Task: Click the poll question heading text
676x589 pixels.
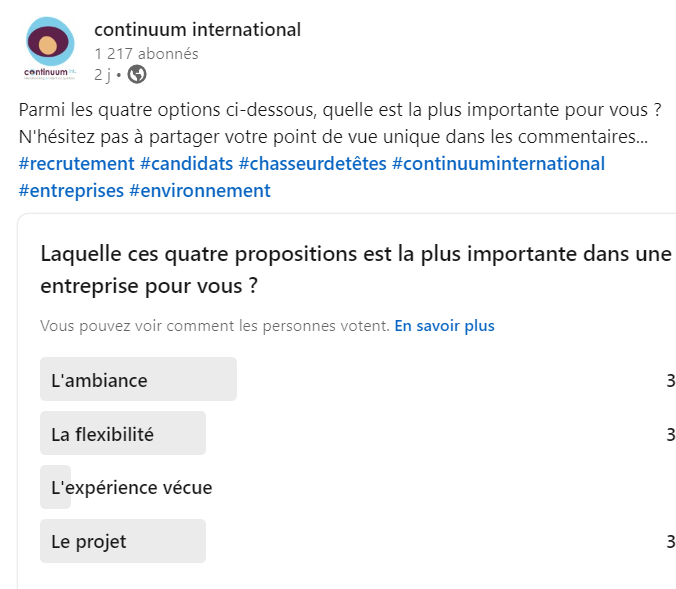Action: 355,269
